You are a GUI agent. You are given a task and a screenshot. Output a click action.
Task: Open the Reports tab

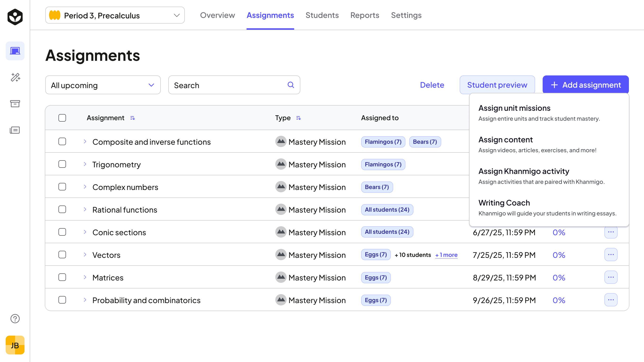(365, 15)
